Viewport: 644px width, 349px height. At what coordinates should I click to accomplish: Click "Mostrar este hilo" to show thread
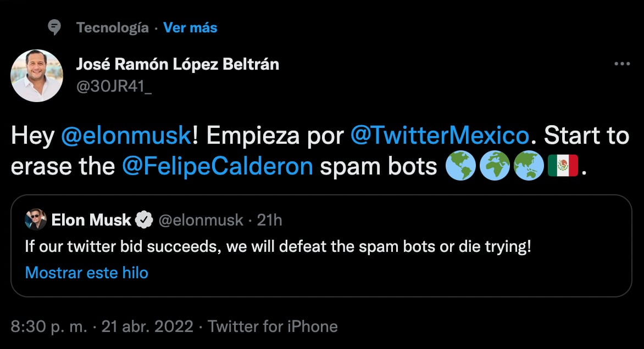87,272
